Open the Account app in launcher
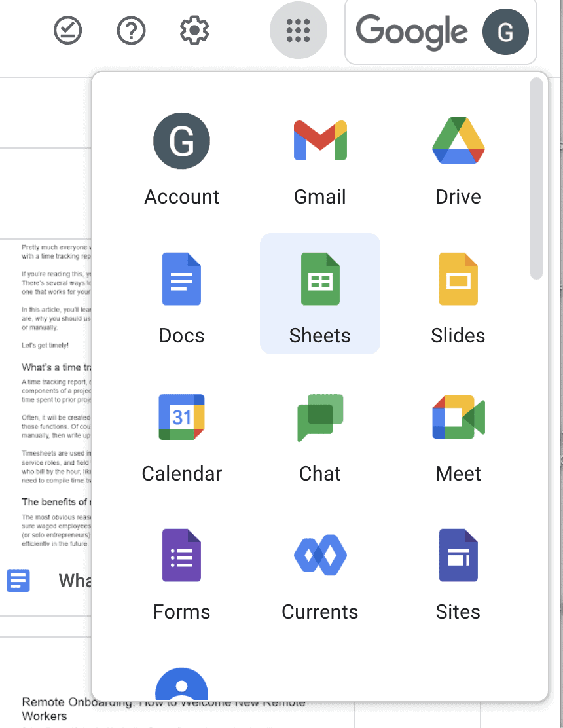The height and width of the screenshot is (728, 563). coord(181,158)
